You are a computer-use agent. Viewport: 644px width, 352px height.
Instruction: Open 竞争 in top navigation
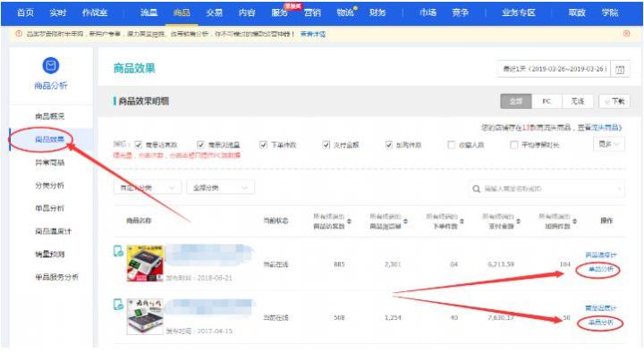[460, 13]
